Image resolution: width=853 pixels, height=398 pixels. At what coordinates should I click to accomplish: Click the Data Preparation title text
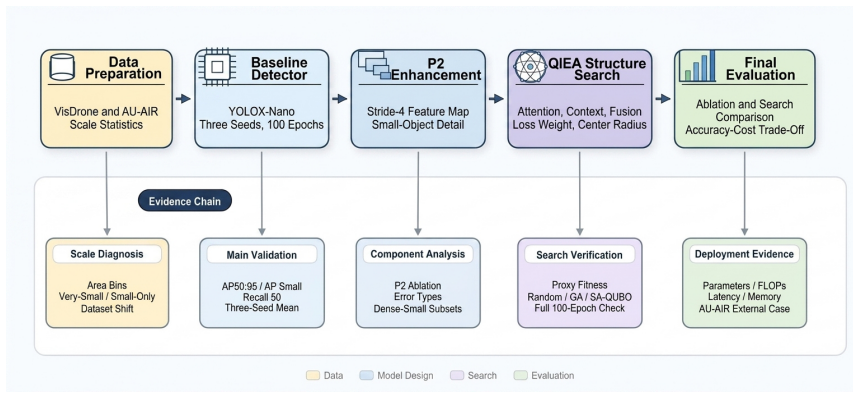[x=123, y=68]
